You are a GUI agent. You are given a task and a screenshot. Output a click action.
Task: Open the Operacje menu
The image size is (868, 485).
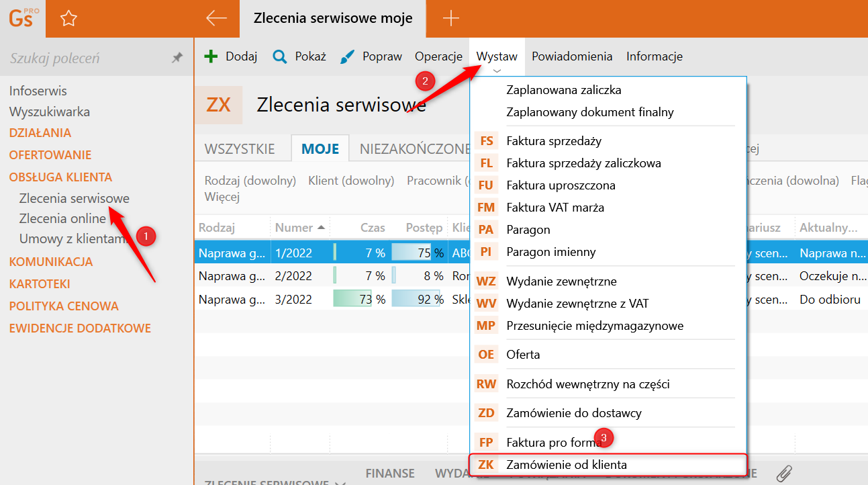(439, 56)
